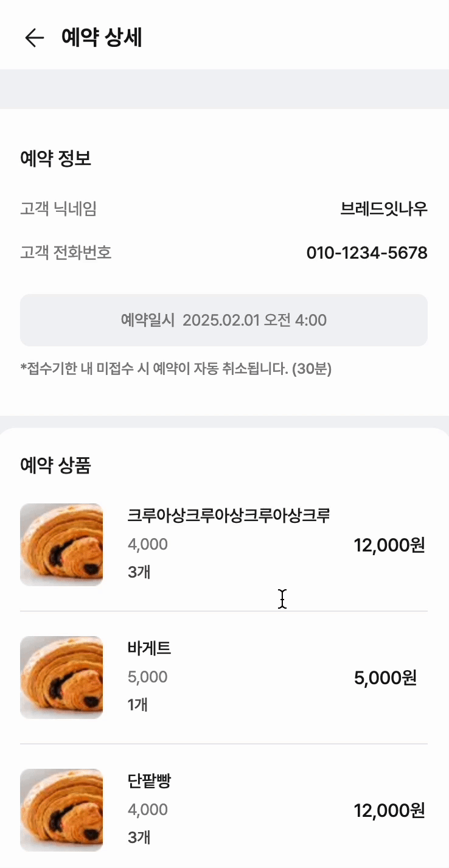
Task: Select the nickname value 브레드잇나우
Action: tap(384, 209)
